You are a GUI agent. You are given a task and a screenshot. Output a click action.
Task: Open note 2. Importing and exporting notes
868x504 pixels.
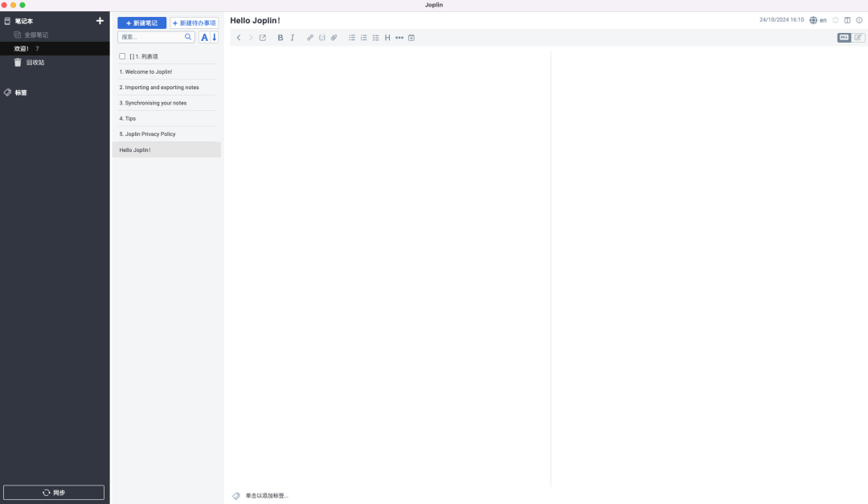click(166, 88)
